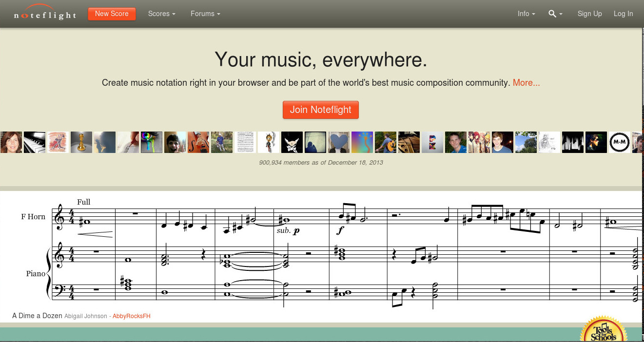Open the piano keys member avatar
Image resolution: width=644 pixels, height=342 pixels.
coord(35,142)
